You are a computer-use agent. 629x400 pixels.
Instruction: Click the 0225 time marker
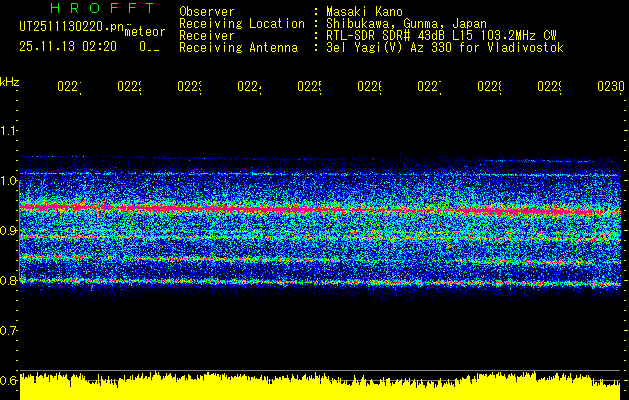[309, 86]
